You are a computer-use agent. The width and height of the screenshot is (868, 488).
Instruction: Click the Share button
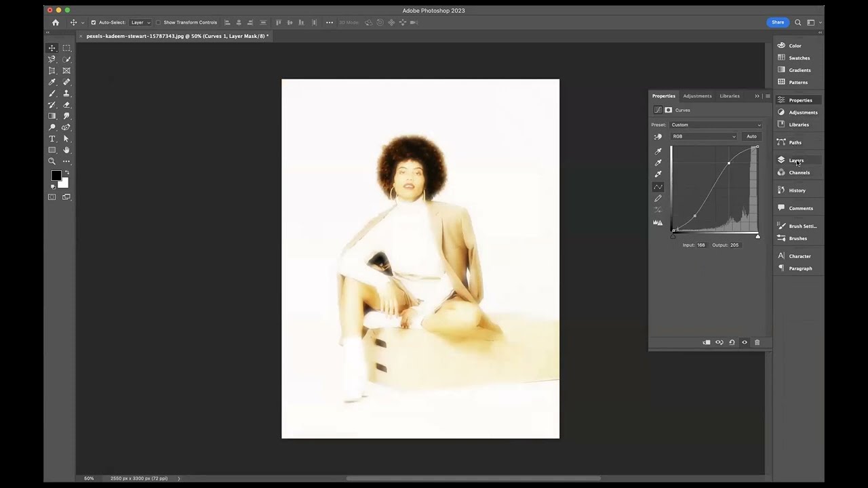[x=778, y=22]
